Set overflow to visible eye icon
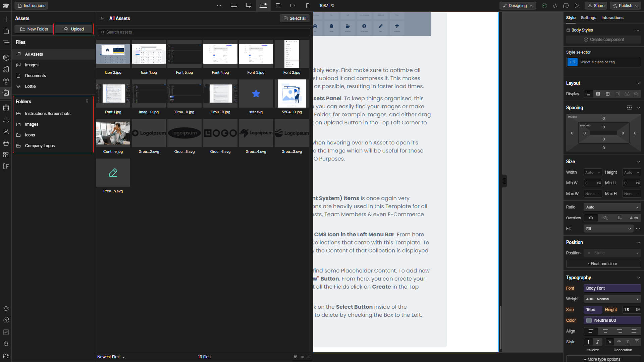 (x=591, y=218)
